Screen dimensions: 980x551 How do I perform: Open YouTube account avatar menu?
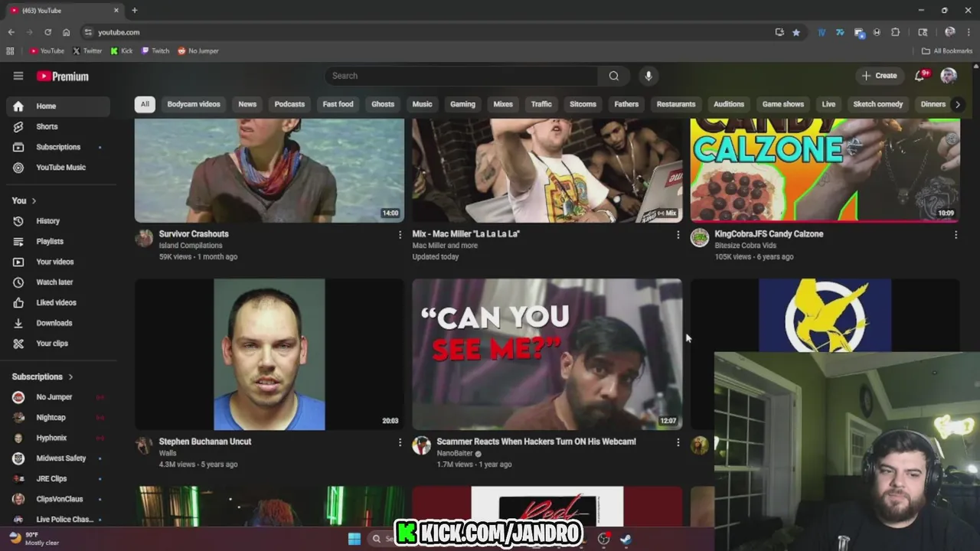(x=949, y=76)
